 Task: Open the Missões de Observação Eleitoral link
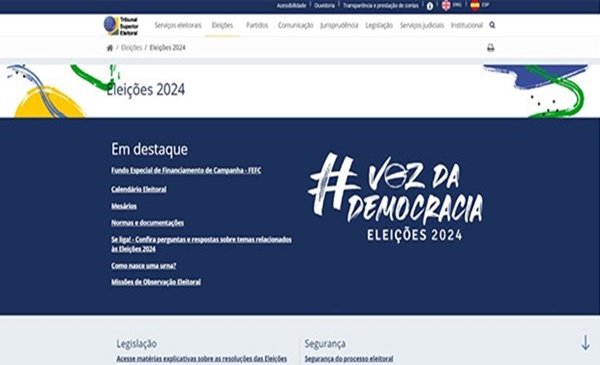pyautogui.click(x=156, y=282)
